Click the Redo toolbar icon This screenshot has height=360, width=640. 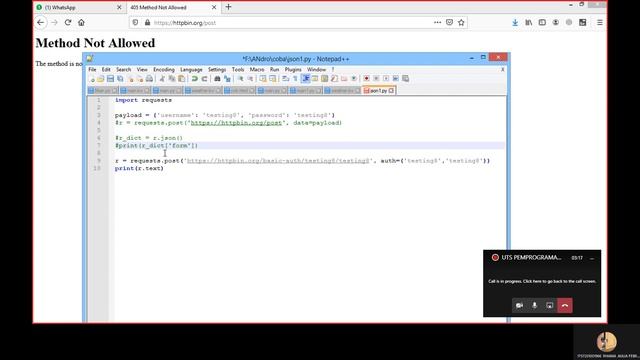click(204, 78)
